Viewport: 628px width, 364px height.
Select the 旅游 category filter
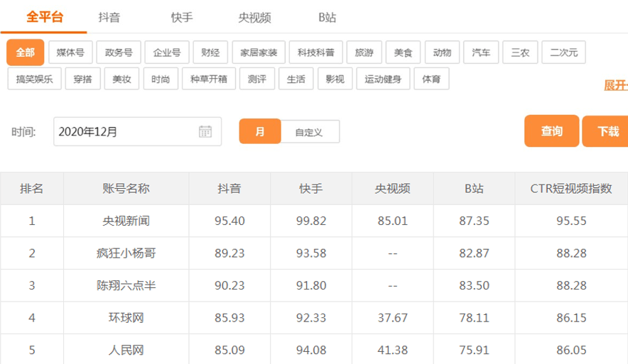click(364, 53)
